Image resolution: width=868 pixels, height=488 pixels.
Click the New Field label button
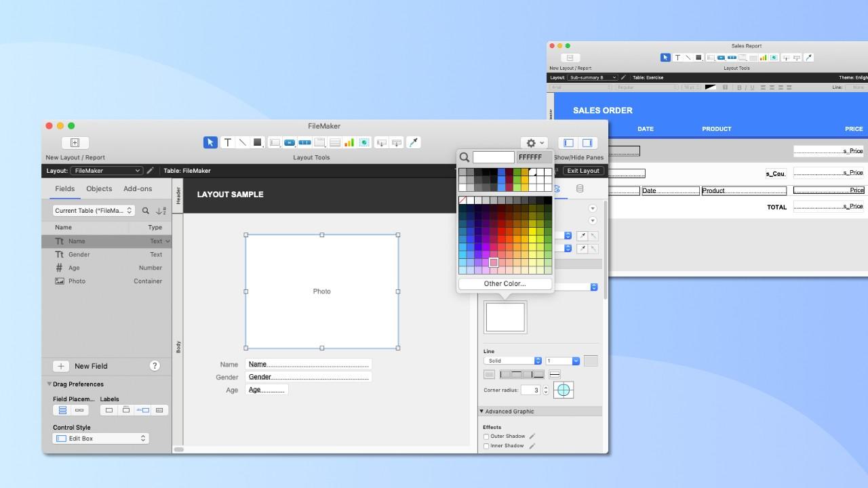[91, 366]
